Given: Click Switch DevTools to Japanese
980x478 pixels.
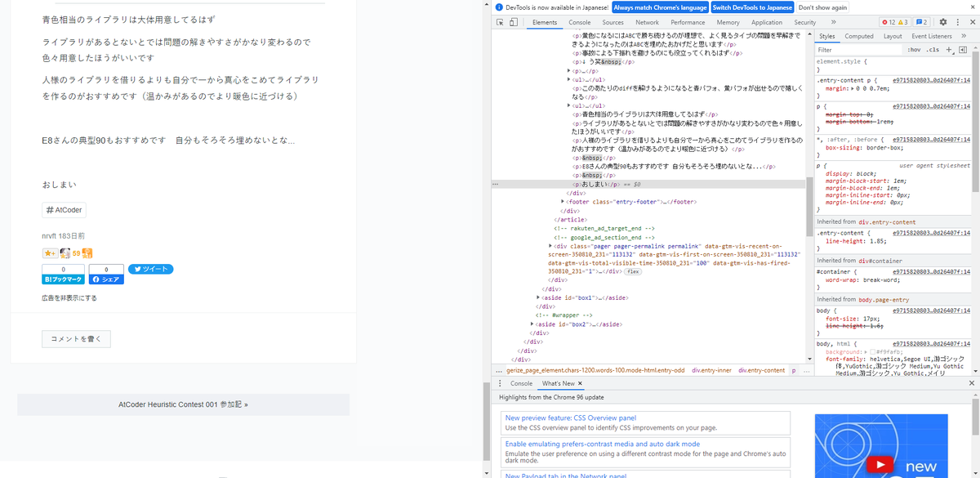Looking at the screenshot, I should point(752,7).
